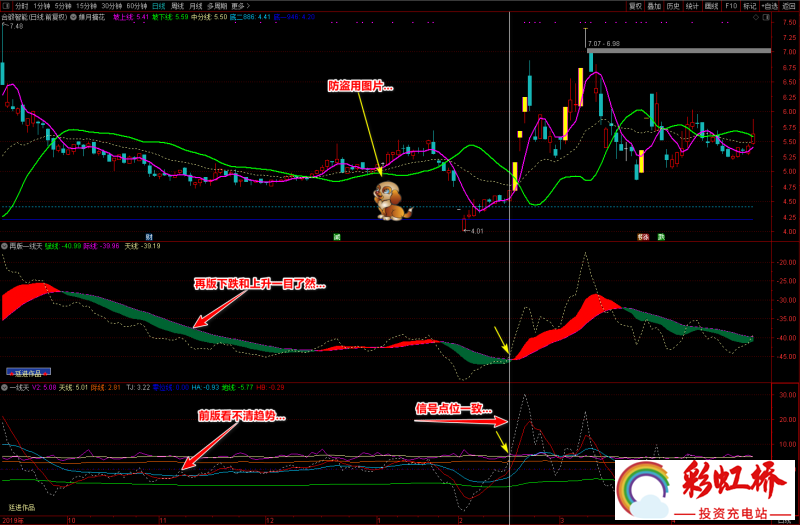This screenshot has height=525, width=800.
Task: Activate the 画线 drawing tools button
Action: pos(711,6)
